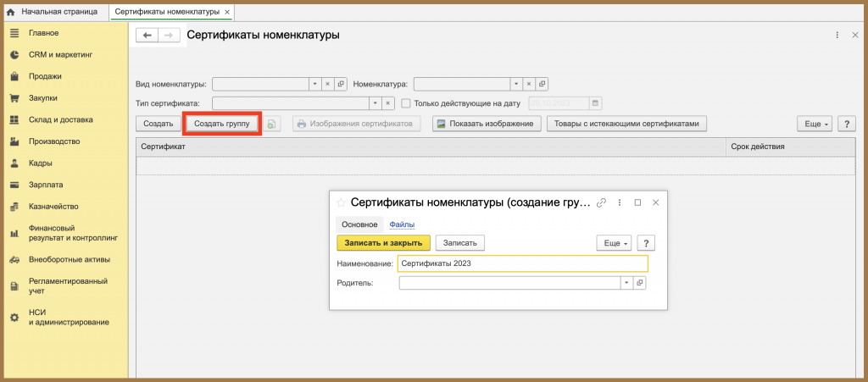
Task: Open the Продажи section
Action: click(45, 76)
